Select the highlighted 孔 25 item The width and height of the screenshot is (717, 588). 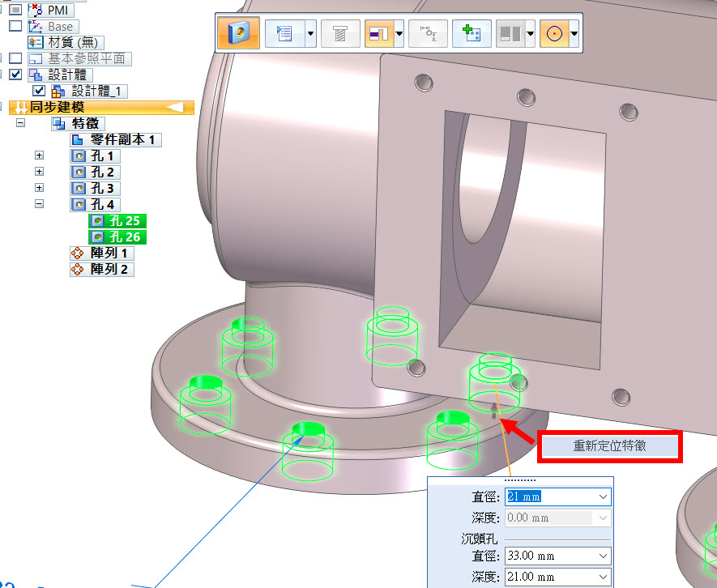click(117, 221)
